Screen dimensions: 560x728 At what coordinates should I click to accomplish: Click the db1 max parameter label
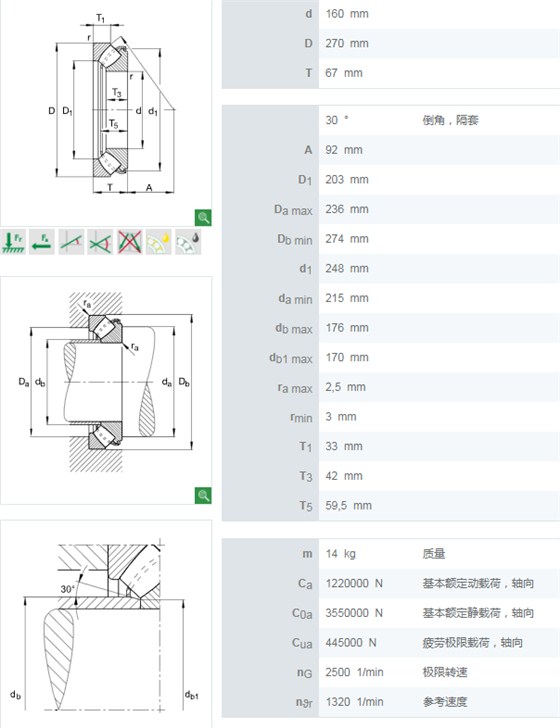point(291,358)
